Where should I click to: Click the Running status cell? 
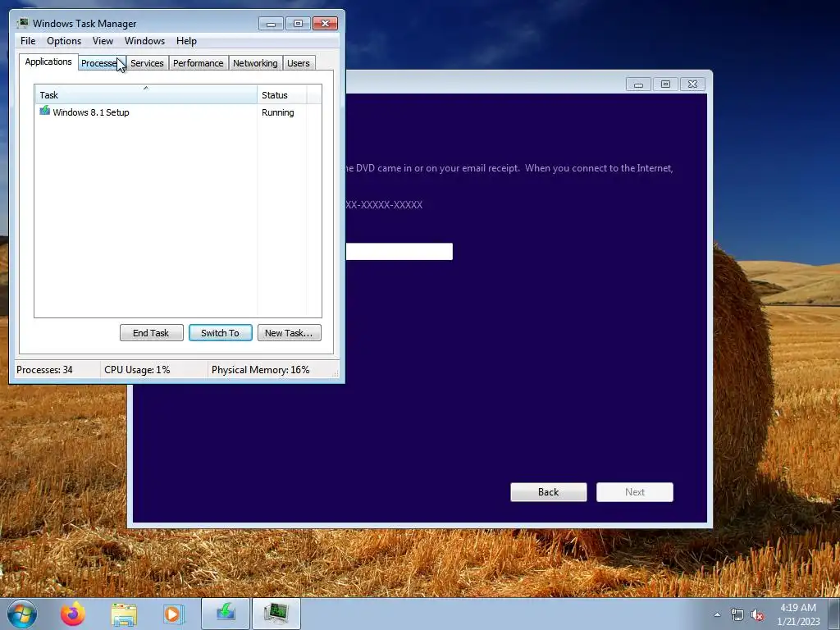click(277, 112)
